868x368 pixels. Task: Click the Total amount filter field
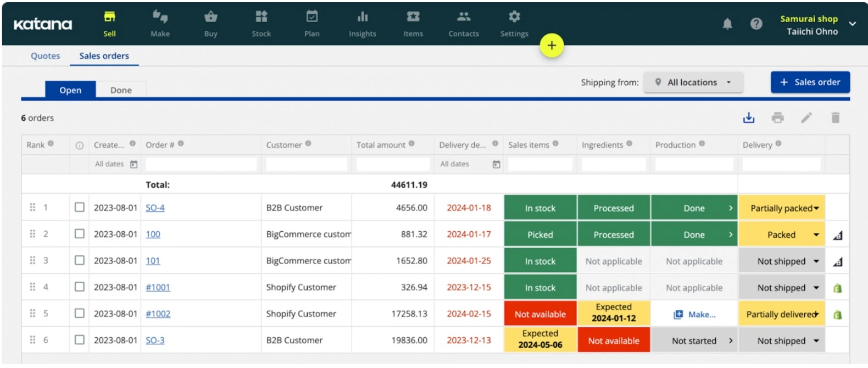click(x=393, y=164)
